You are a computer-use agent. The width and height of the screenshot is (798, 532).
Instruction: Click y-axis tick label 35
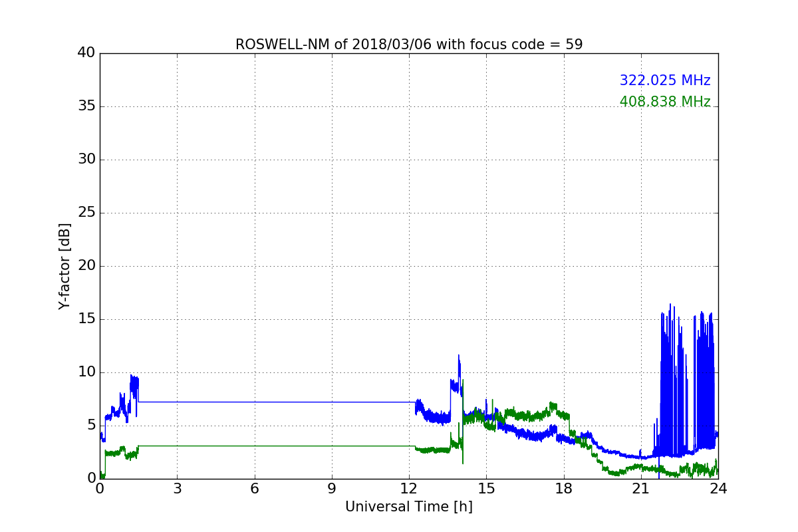(86, 106)
